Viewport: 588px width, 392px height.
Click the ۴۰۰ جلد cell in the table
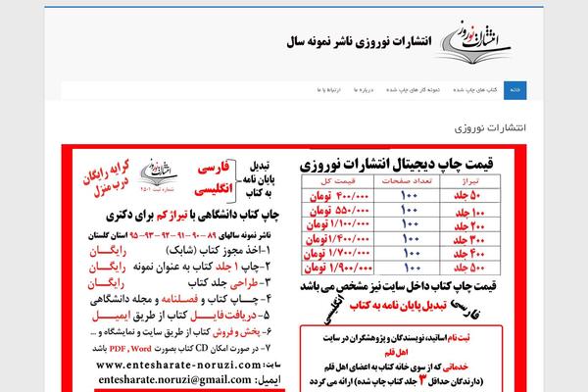[x=469, y=254]
